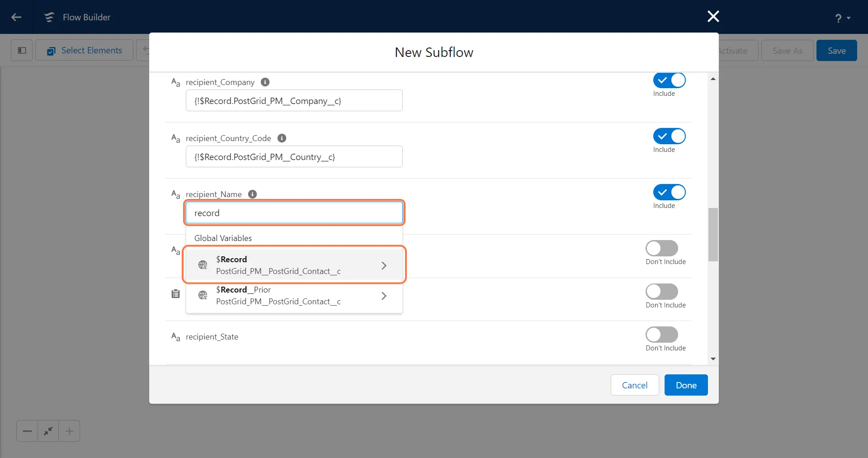This screenshot has width=868, height=458.
Task: Open the help question mark menu
Action: (842, 18)
